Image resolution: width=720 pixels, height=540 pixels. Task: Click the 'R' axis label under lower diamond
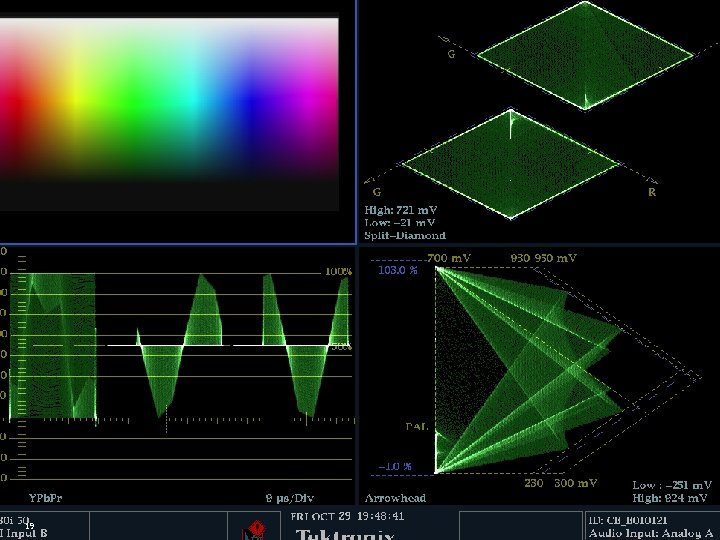[652, 192]
